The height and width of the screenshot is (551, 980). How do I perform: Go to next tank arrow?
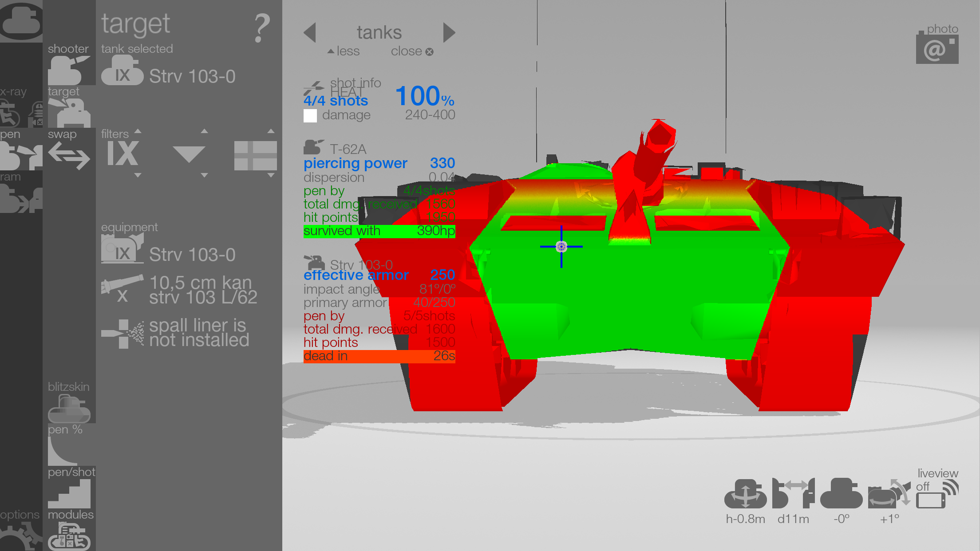[x=449, y=32]
